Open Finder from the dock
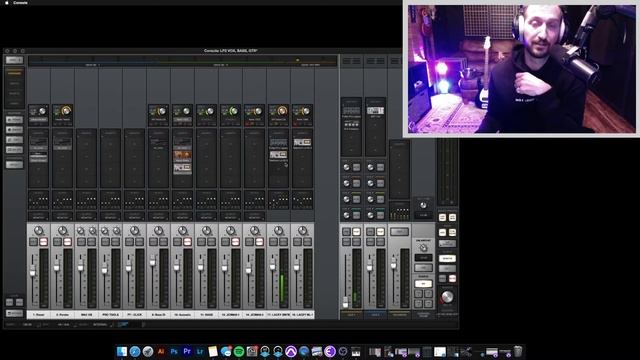Image resolution: width=640 pixels, height=360 pixels. [122, 351]
